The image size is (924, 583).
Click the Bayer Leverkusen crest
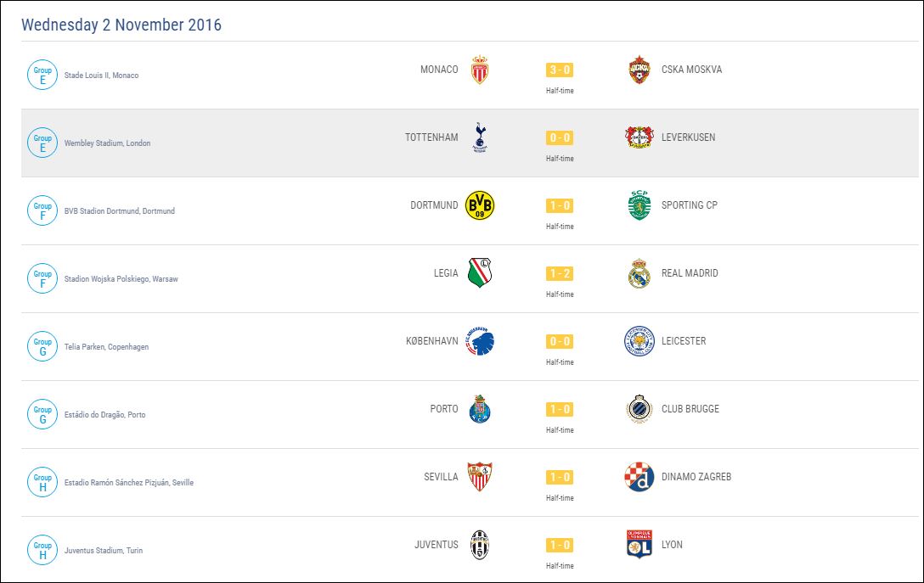[639, 137]
